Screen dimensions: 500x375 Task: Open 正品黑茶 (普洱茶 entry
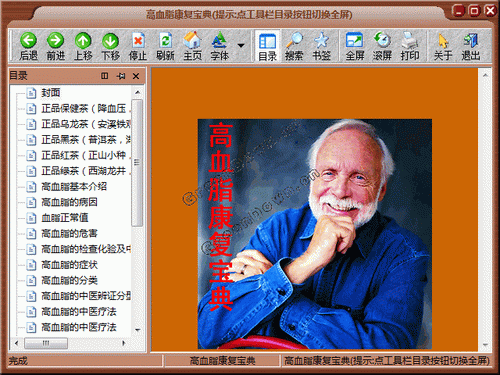click(x=86, y=140)
